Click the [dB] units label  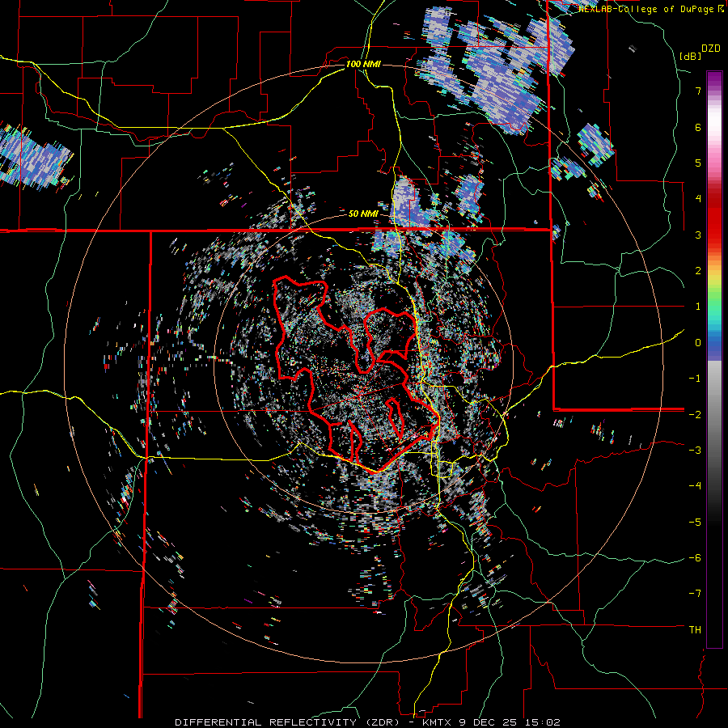tap(690, 56)
